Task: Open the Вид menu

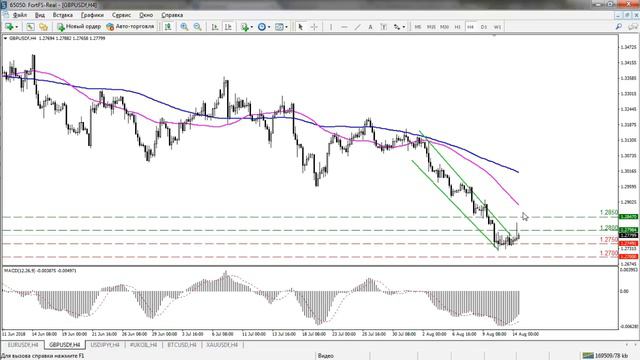Action: 40,15
